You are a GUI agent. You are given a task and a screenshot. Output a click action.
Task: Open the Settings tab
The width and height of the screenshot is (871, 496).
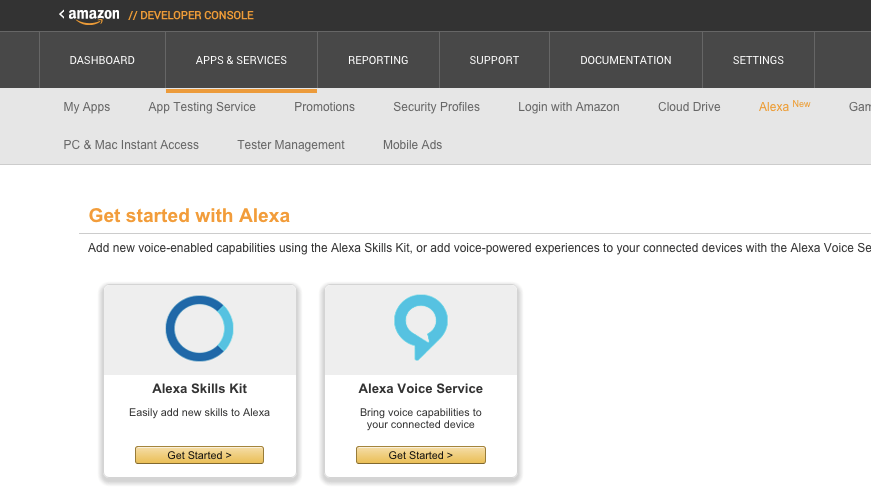pos(758,60)
